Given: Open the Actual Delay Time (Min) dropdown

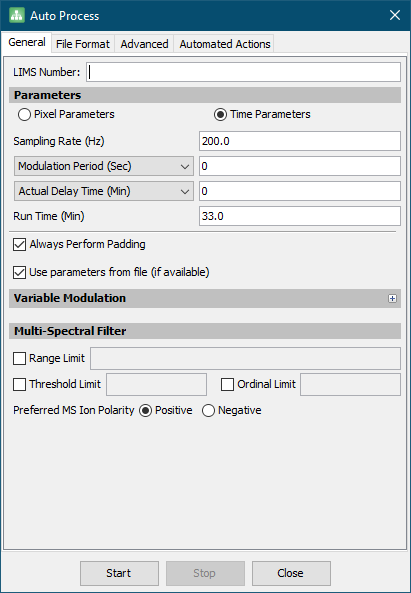Looking at the screenshot, I should point(104,191).
